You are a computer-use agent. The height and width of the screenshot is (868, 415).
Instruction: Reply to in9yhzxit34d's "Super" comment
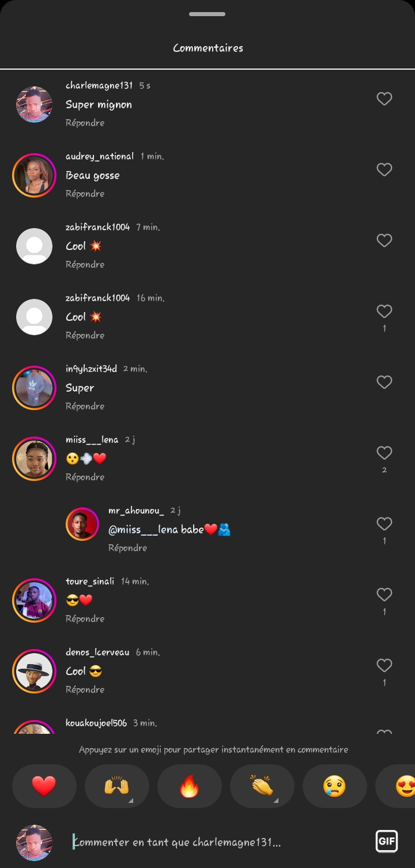tap(85, 406)
